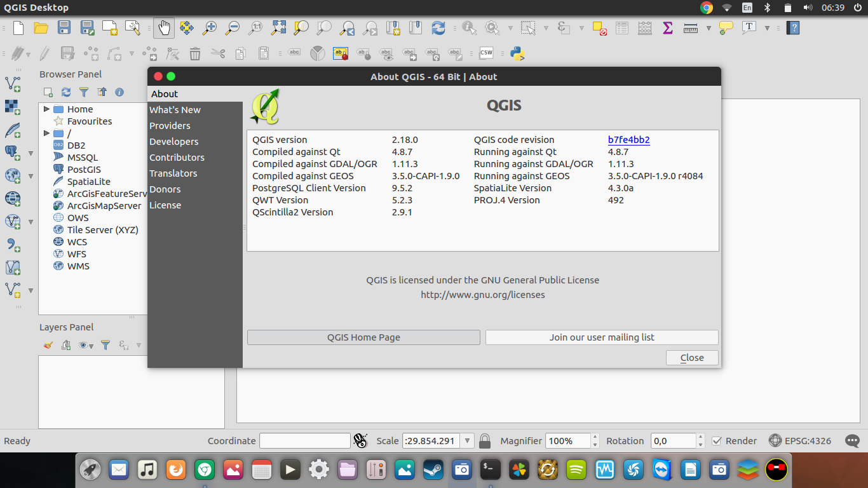Open the Help Contents book icon
The height and width of the screenshot is (488, 868).
(x=792, y=28)
